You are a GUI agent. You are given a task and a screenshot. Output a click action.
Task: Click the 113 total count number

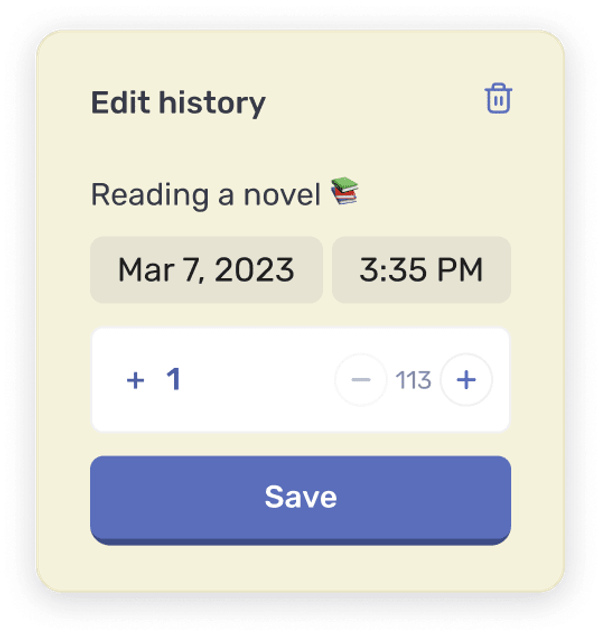pos(413,380)
